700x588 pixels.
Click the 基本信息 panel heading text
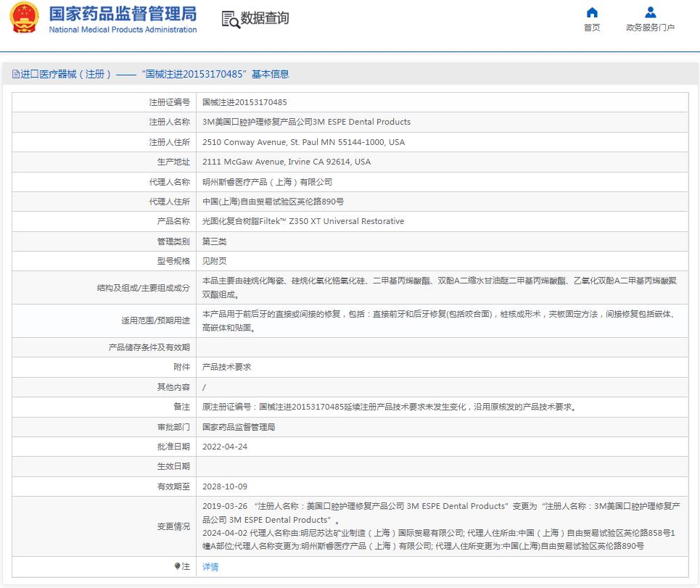pos(270,74)
